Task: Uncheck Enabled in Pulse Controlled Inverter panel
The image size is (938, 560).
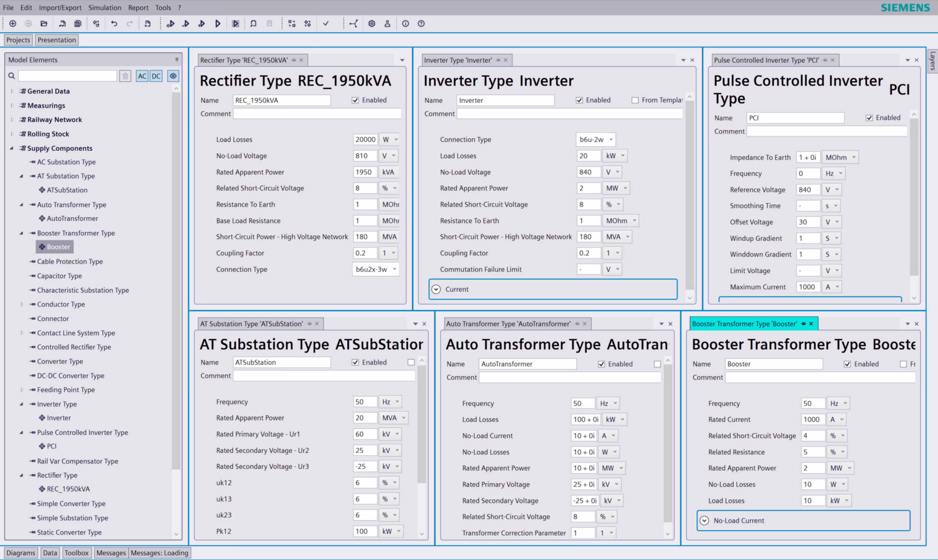Action: click(869, 118)
